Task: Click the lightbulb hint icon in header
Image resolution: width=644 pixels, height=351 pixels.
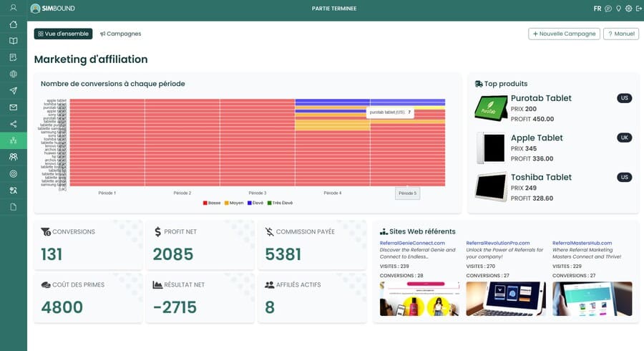Action: point(618,8)
